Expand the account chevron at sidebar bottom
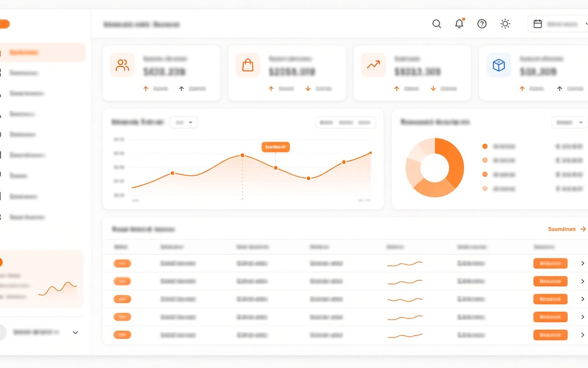The width and height of the screenshot is (588, 368). pos(75,333)
